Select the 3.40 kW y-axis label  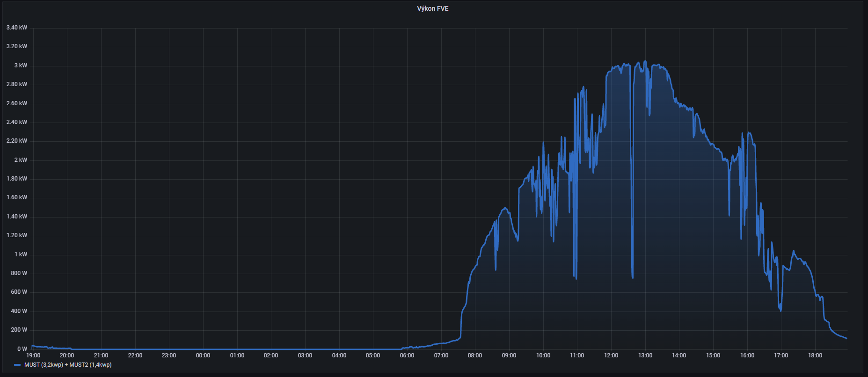(x=17, y=28)
